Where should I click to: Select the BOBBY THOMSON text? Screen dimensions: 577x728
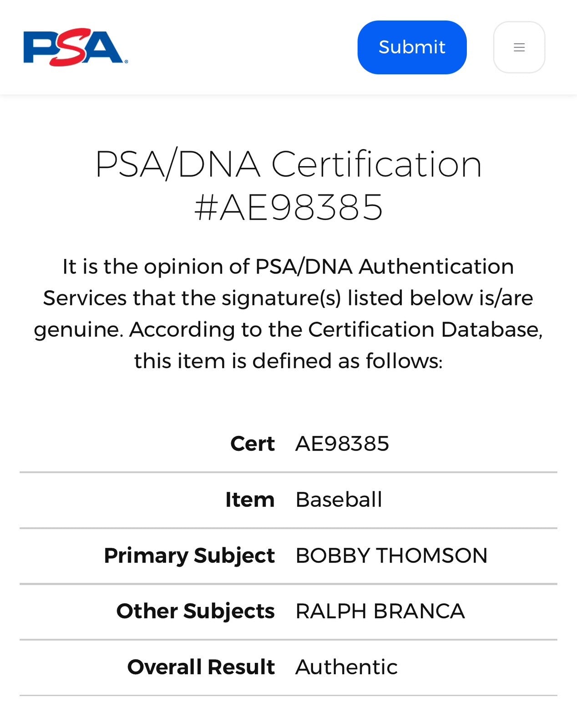[x=391, y=556]
